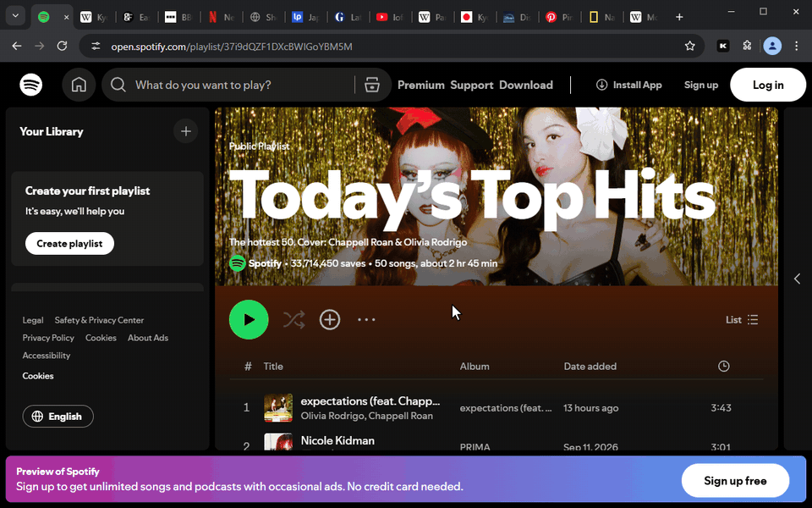Select the expectations track album thumbnail

pos(278,408)
